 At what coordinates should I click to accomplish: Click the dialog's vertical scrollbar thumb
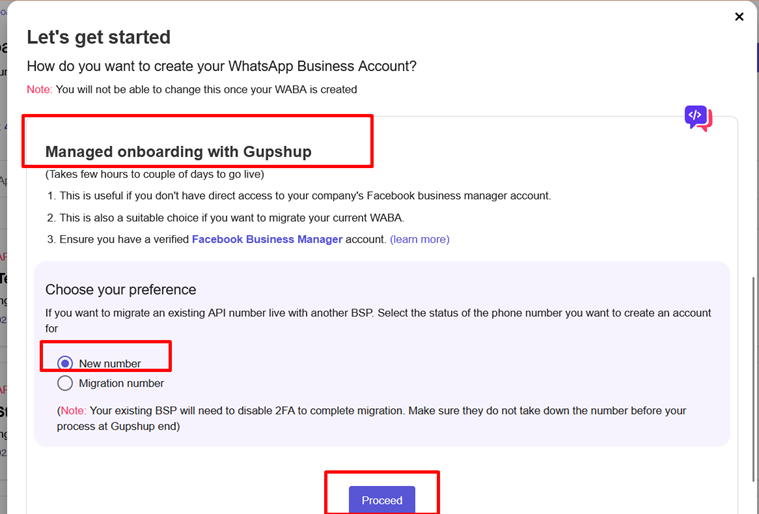click(x=753, y=379)
